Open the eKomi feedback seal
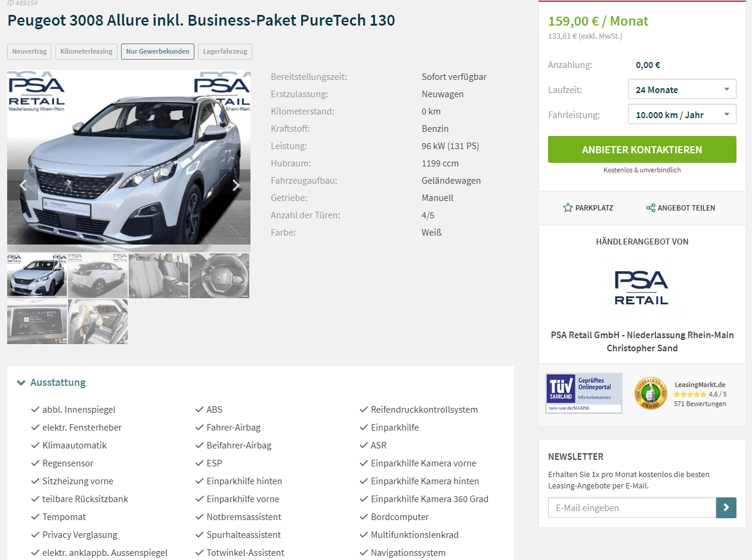 pos(650,394)
